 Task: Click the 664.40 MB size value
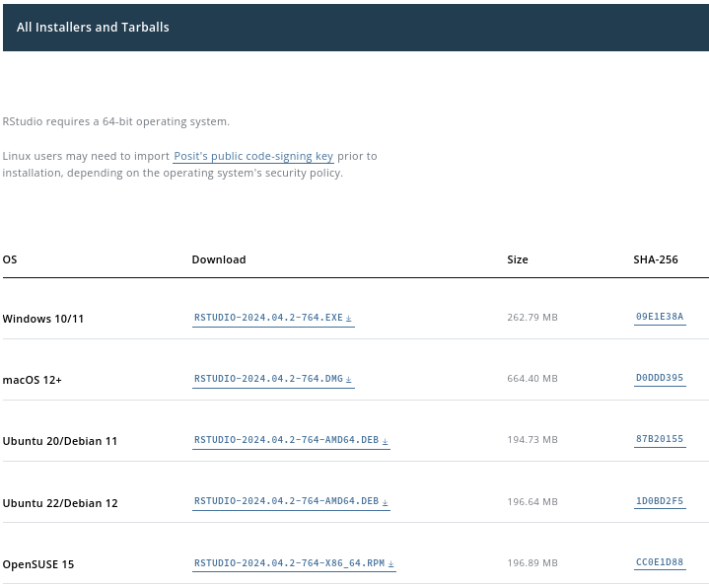(x=532, y=379)
